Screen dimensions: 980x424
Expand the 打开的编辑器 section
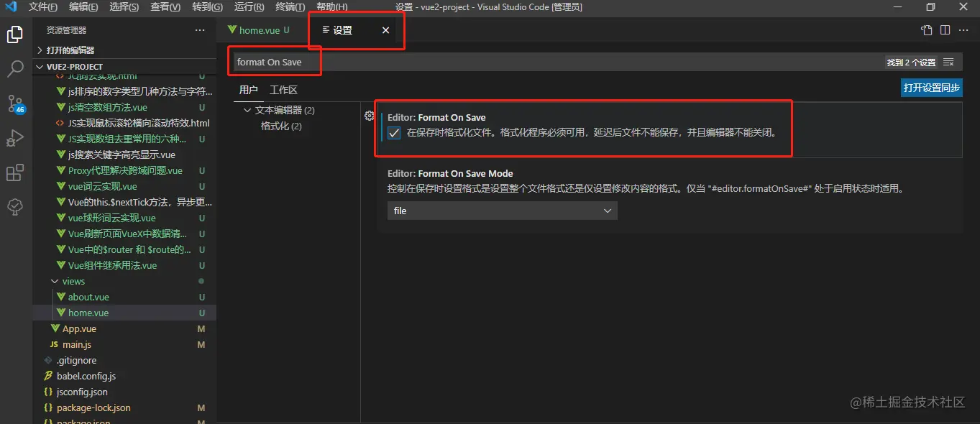(124, 50)
